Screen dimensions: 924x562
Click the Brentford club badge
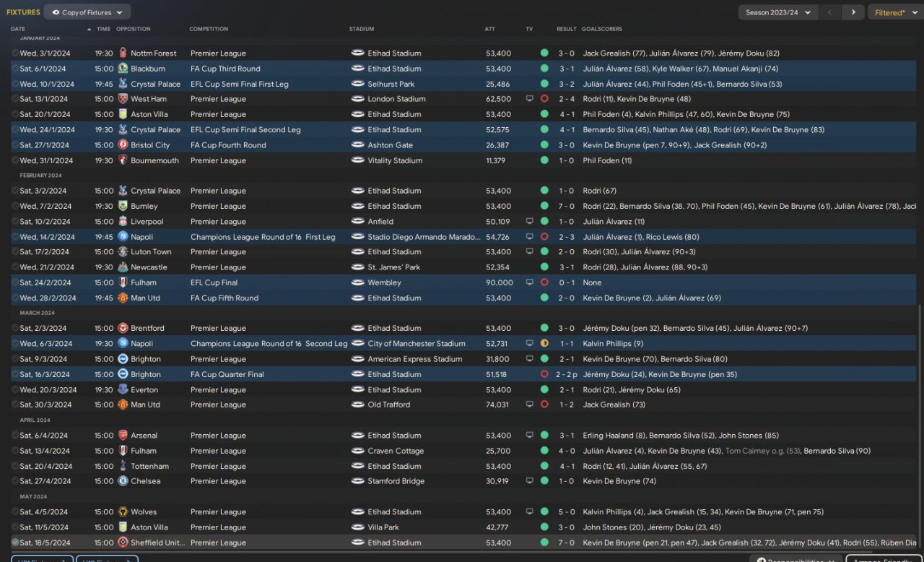coord(123,328)
